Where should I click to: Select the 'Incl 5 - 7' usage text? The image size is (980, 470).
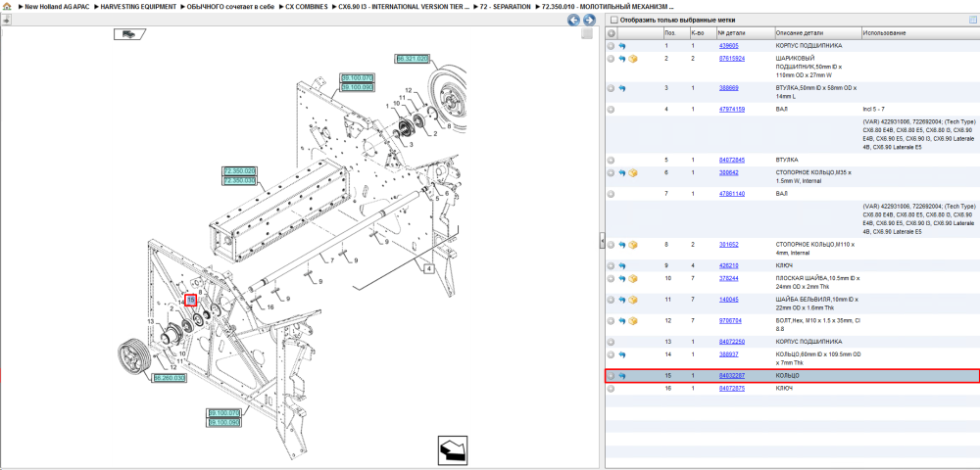(874, 110)
